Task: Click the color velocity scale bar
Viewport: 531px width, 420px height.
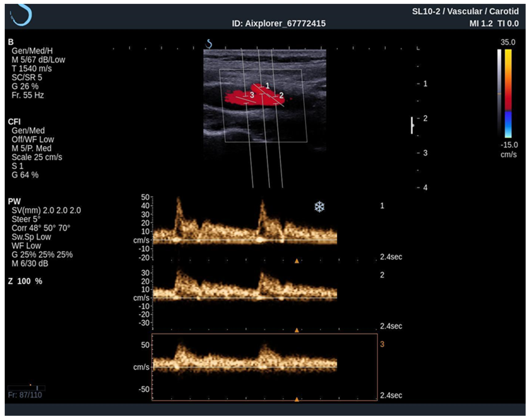Action: point(508,94)
